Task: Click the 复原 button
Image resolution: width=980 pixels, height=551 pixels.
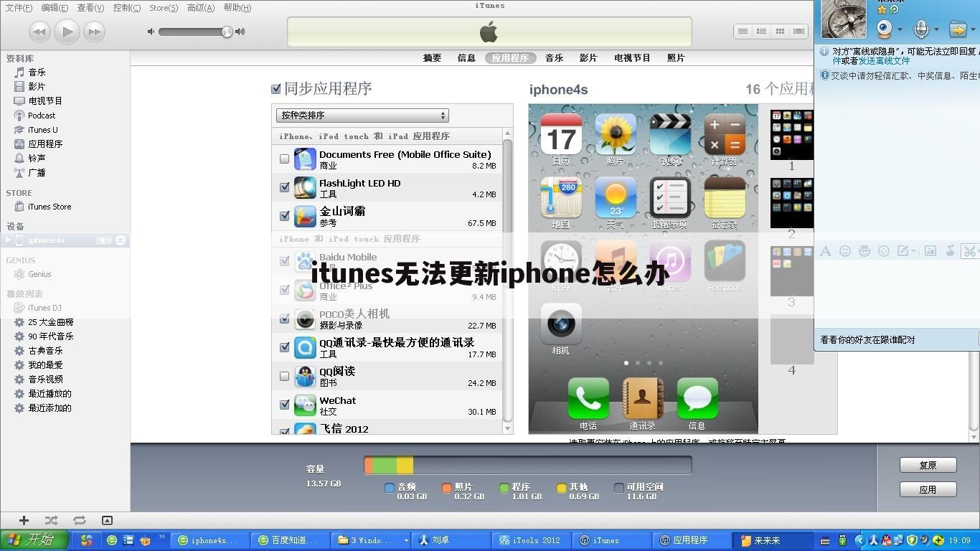Action: [928, 465]
